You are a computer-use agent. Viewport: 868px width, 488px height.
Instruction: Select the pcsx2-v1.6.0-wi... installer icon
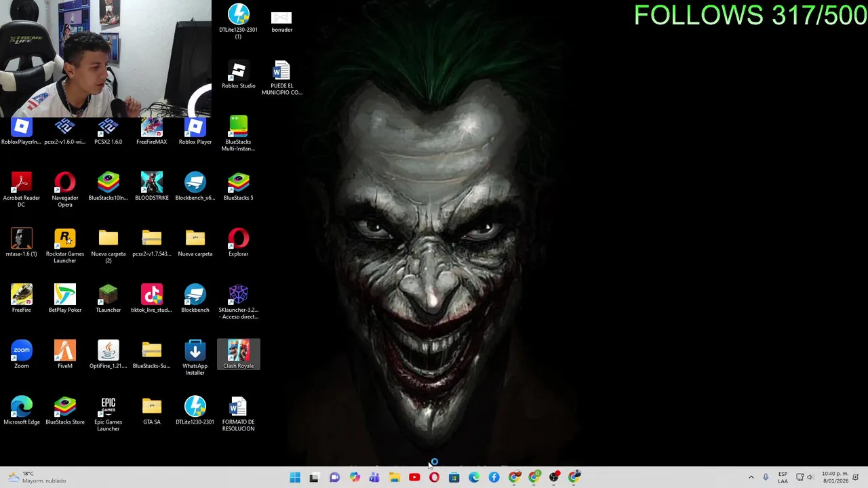(65, 132)
